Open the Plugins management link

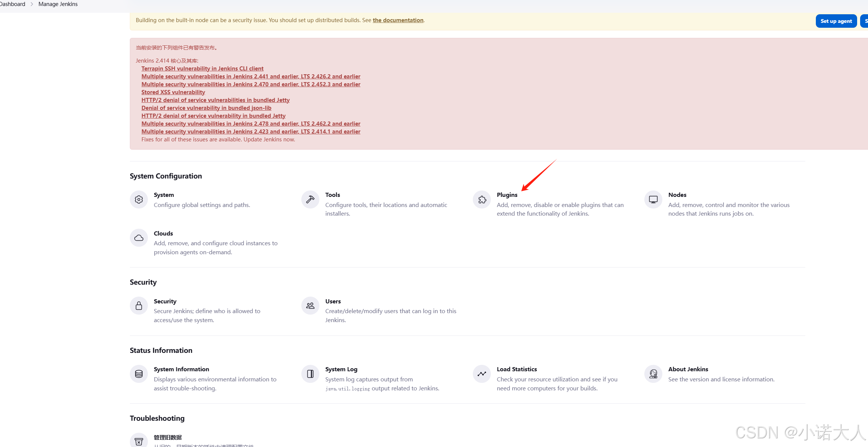[507, 195]
